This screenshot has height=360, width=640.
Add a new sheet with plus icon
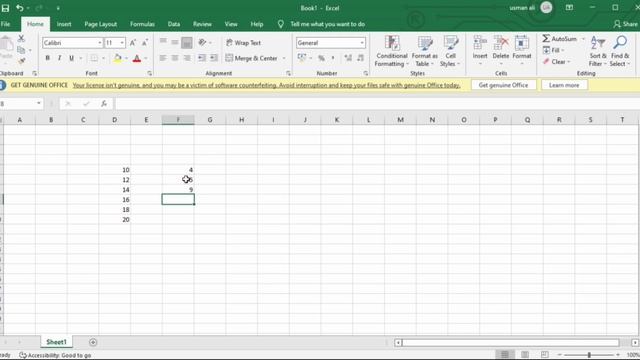tap(93, 342)
